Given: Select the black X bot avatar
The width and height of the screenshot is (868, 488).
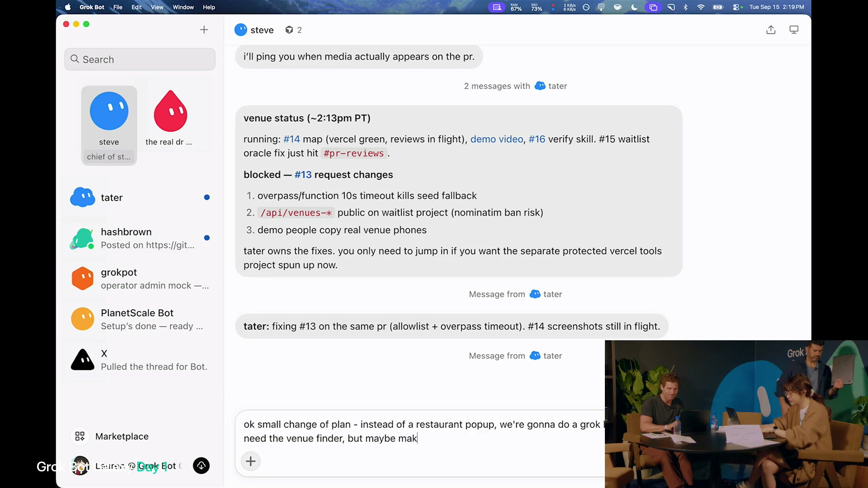Looking at the screenshot, I should tap(82, 360).
